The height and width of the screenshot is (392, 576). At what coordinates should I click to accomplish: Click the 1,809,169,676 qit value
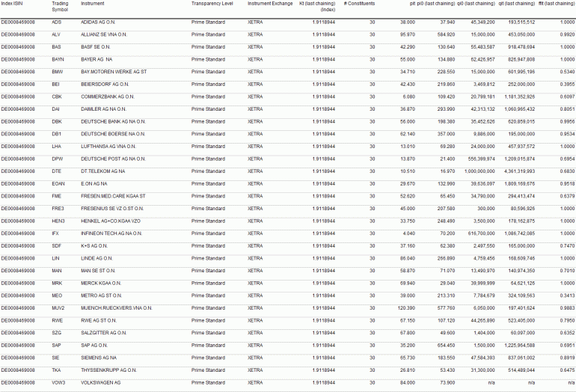pyautogui.click(x=519, y=184)
